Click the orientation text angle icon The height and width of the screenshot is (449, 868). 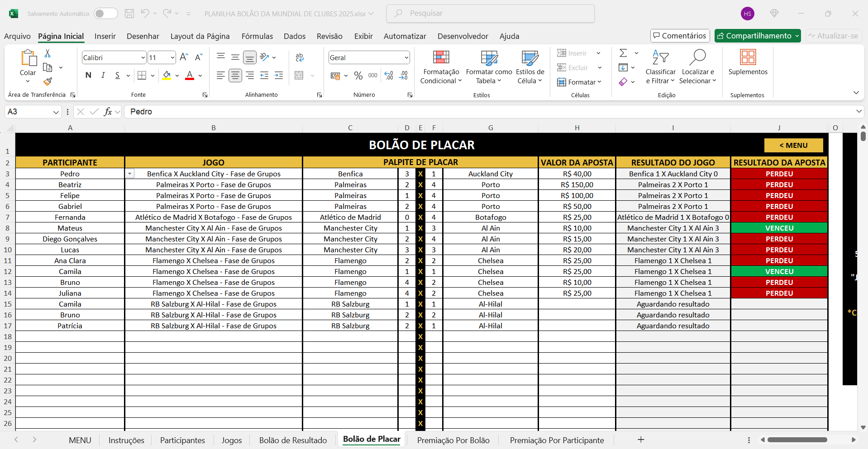tap(265, 57)
